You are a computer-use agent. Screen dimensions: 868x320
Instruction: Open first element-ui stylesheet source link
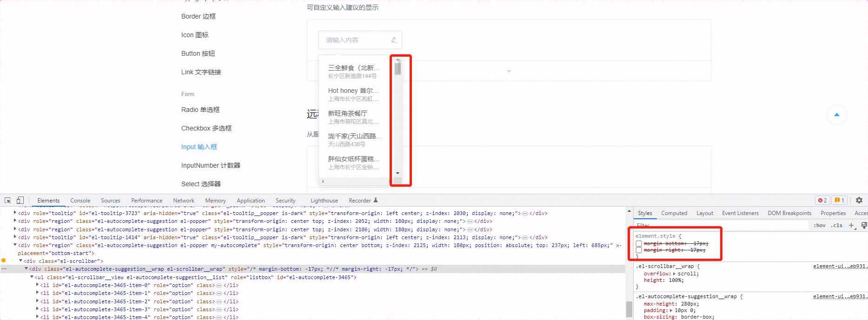click(x=840, y=266)
